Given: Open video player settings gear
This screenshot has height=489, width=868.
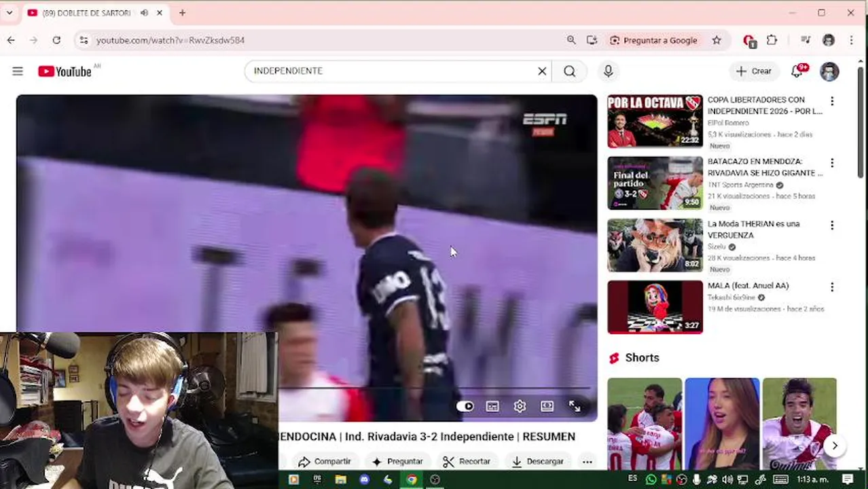Looking at the screenshot, I should pyautogui.click(x=520, y=406).
